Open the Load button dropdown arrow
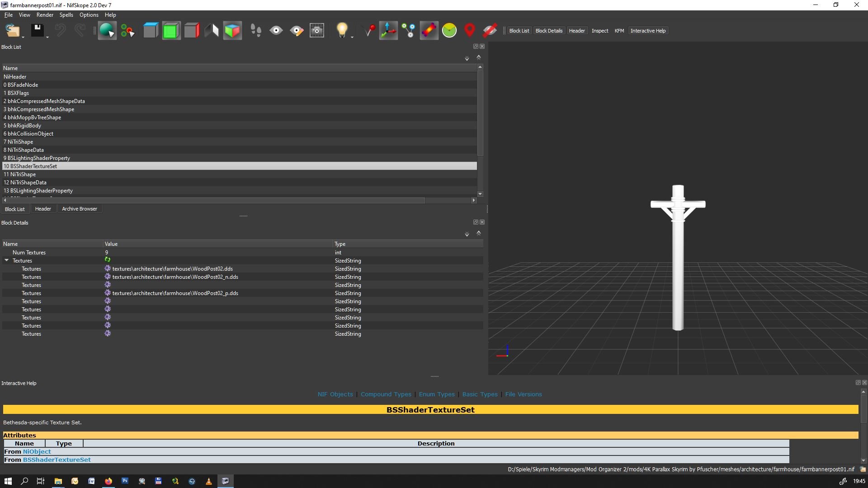Viewport: 868px width, 488px height. click(x=23, y=37)
